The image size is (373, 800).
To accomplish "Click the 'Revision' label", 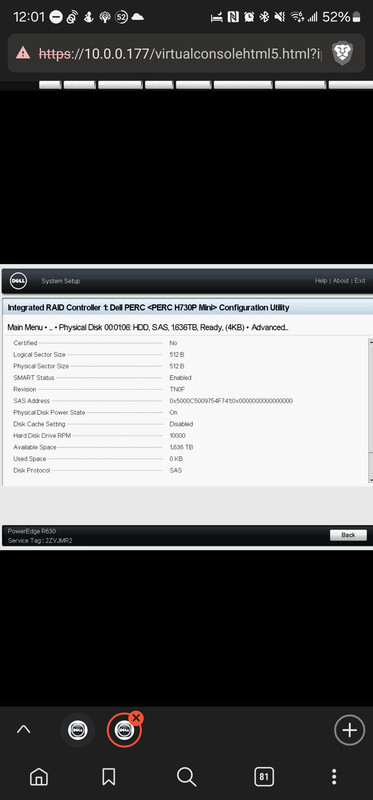I will 24,389.
